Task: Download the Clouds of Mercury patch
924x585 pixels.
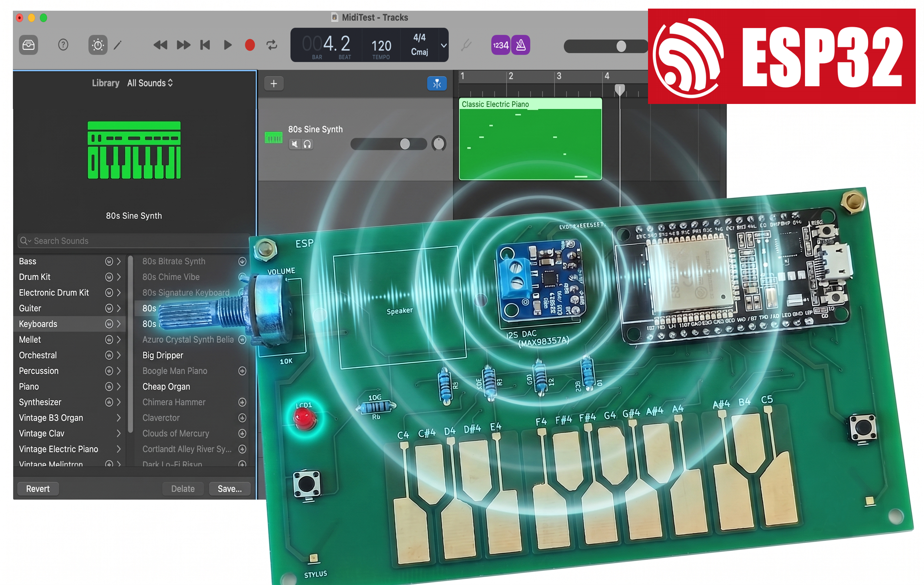Action: tap(242, 434)
